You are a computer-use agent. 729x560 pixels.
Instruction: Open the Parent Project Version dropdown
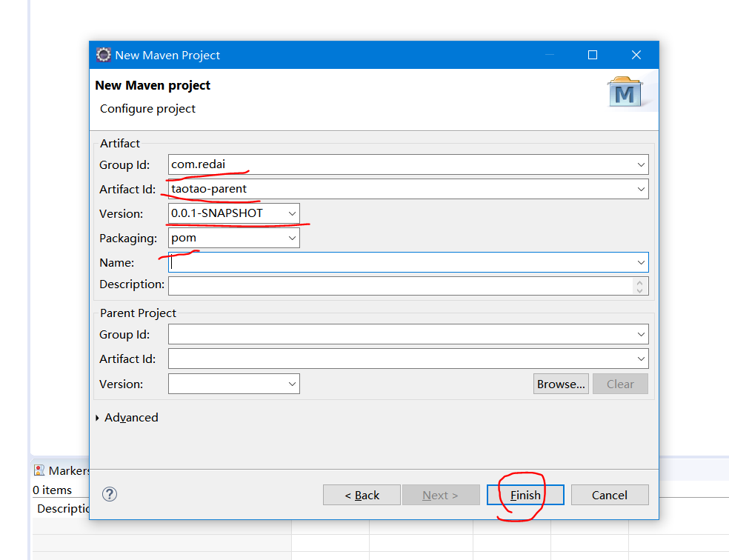pyautogui.click(x=292, y=384)
